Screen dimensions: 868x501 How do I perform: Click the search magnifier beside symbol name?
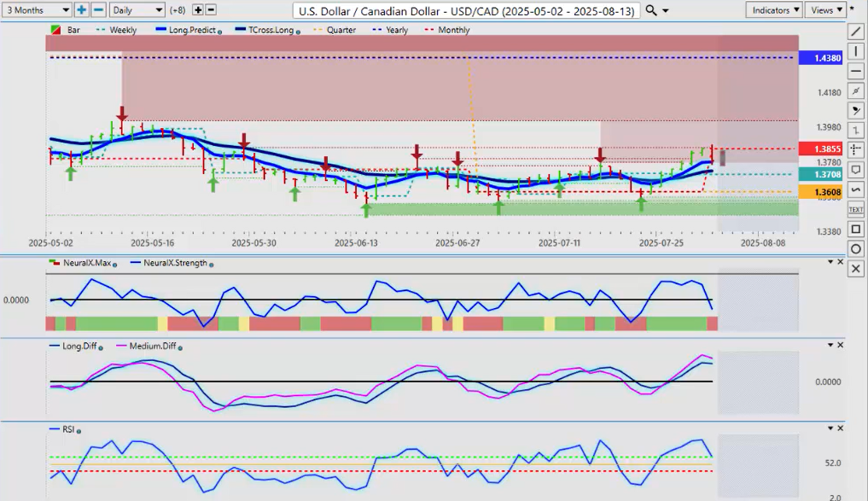click(651, 10)
